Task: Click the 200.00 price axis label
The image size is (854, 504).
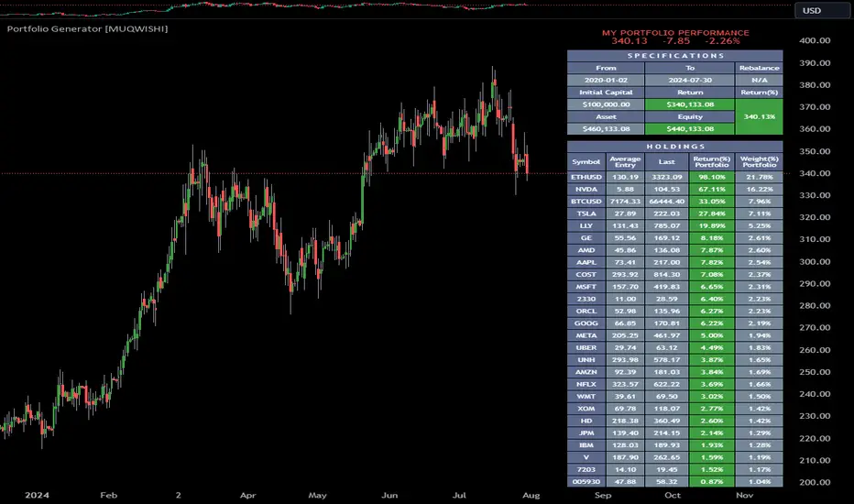Action: pyautogui.click(x=815, y=482)
